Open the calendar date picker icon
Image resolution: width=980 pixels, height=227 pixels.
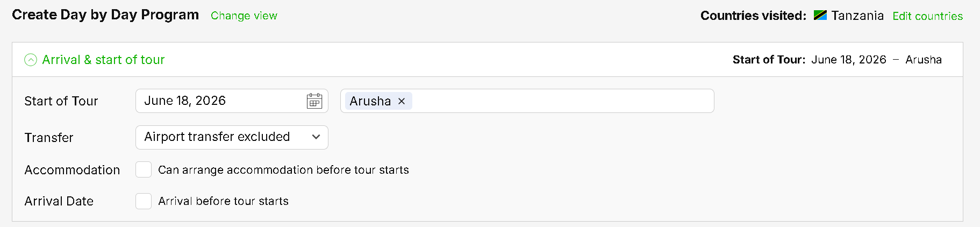point(314,101)
